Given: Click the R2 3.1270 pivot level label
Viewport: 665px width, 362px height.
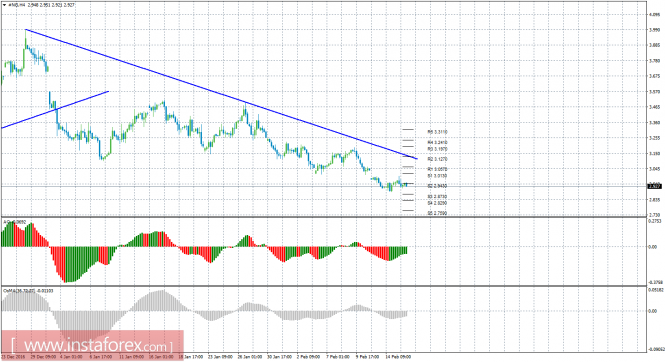Looking at the screenshot, I should click(x=437, y=159).
